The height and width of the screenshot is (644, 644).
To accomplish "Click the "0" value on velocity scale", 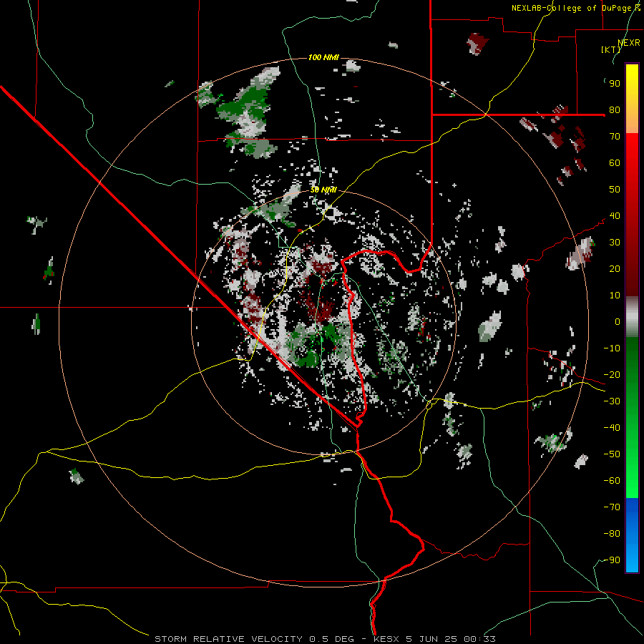I will [618, 322].
